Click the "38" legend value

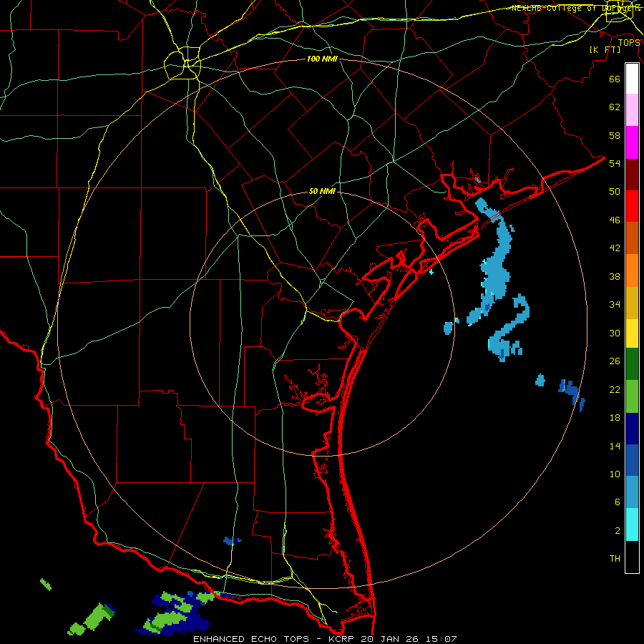click(x=615, y=276)
